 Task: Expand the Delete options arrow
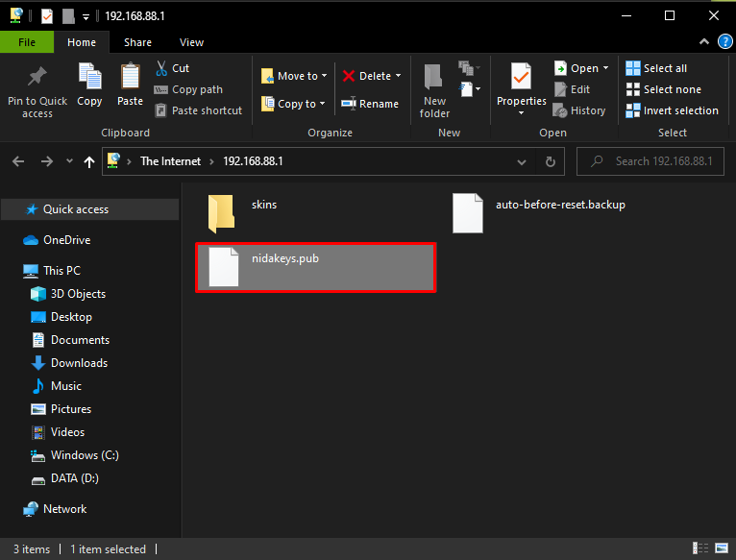tap(399, 76)
